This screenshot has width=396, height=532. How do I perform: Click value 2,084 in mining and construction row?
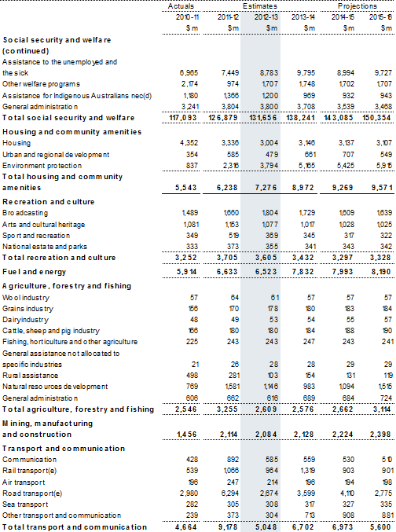tap(266, 435)
